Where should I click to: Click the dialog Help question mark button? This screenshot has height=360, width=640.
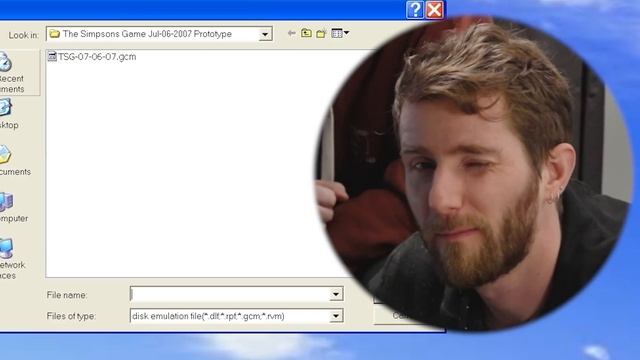[x=415, y=10]
